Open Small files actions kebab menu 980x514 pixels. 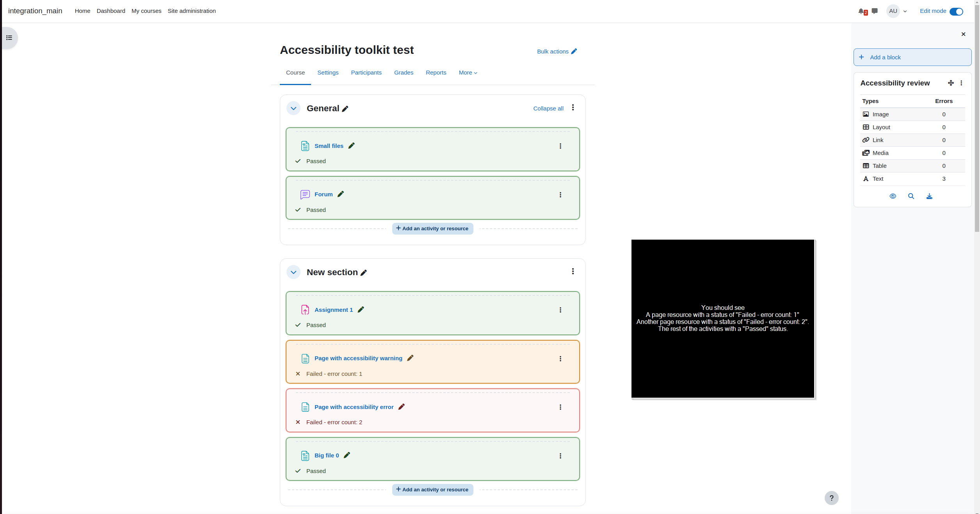560,146
